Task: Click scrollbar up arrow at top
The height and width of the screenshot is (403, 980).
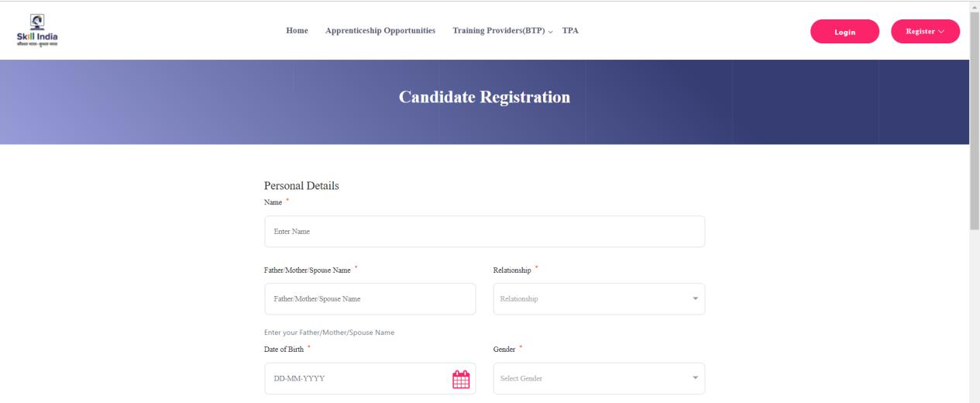Action: coord(974,5)
